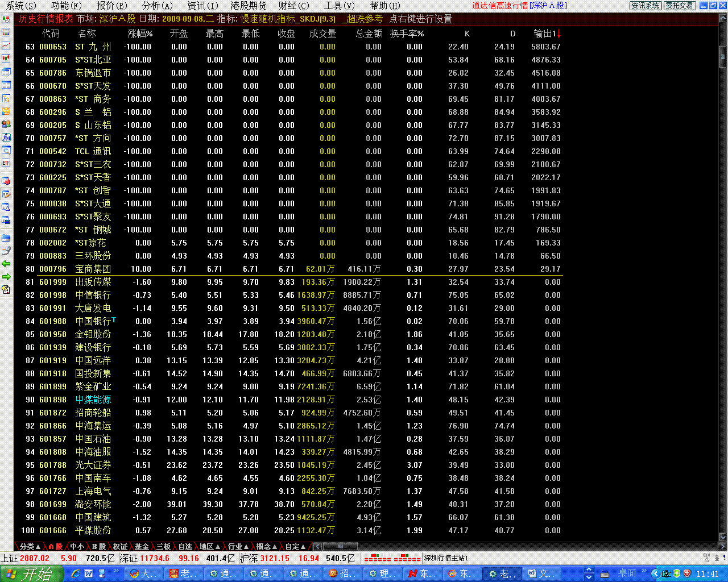Open the magnifier stock search sidebar icon
Viewport: 728px width, 582px height.
click(6, 151)
